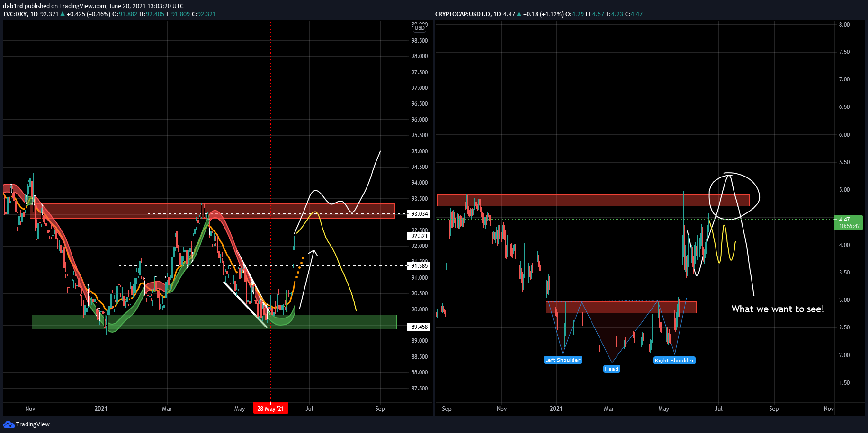Screen dimensions: 868x433
Task: Click the 93.034 price label
Action: pos(419,214)
